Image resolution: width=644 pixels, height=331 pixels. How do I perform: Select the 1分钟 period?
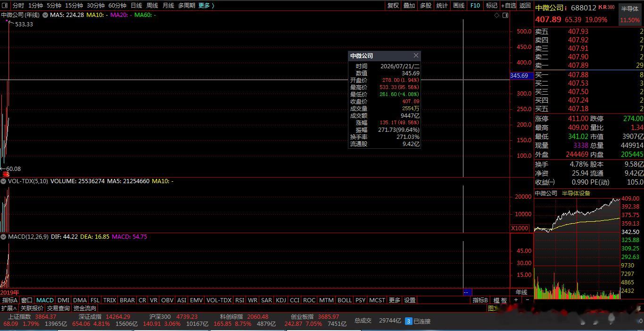click(35, 5)
